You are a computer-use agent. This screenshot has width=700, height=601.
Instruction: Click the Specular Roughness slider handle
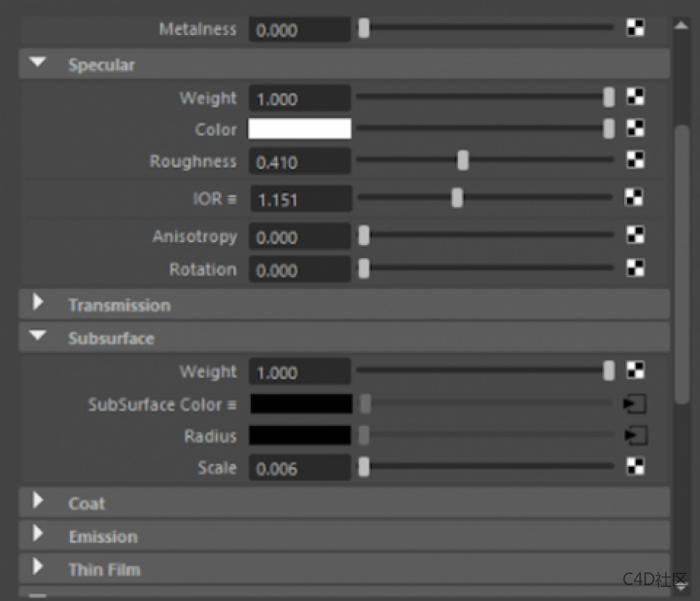463,160
